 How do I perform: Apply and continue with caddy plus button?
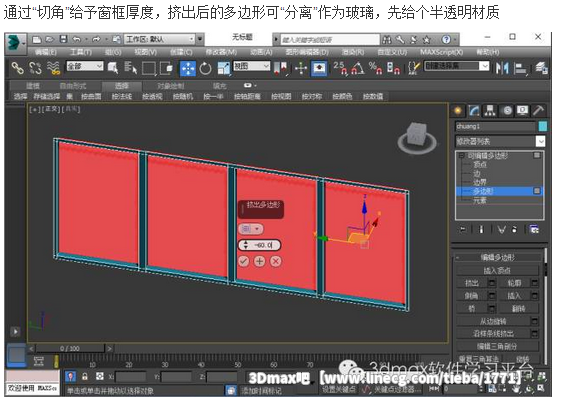coord(259,261)
